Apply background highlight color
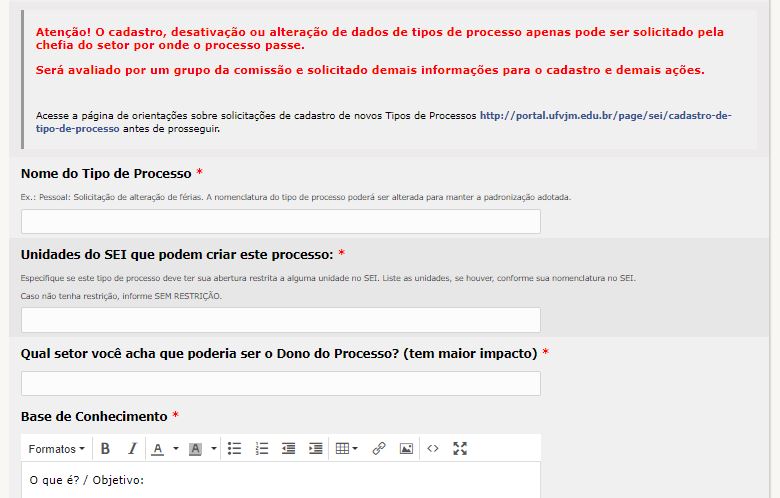This screenshot has width=780, height=498. tap(196, 449)
